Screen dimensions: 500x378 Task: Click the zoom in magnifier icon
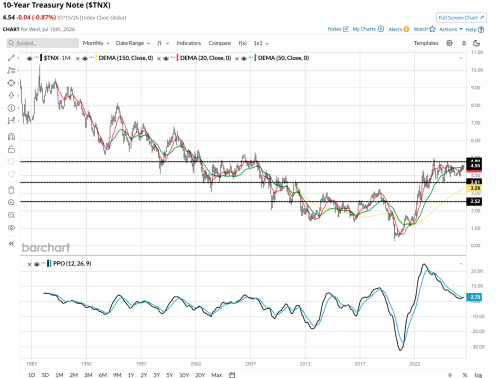11,203
